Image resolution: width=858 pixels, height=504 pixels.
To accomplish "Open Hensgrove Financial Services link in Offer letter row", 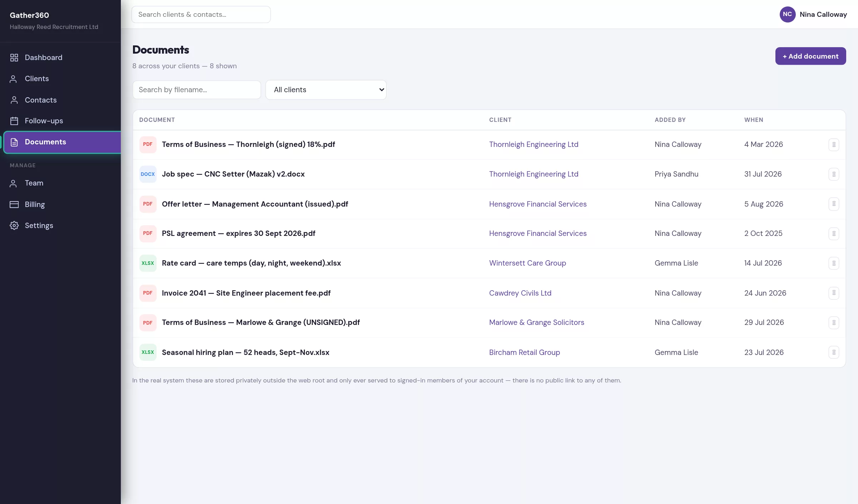I will click(x=538, y=204).
